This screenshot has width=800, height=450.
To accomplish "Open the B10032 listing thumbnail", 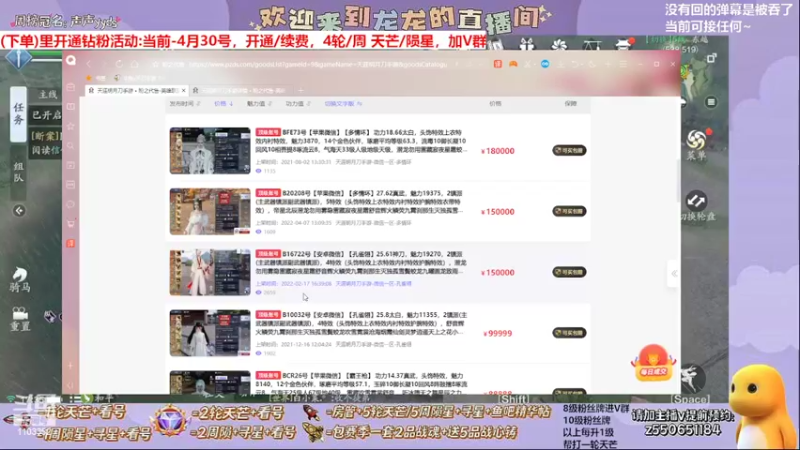I will point(210,333).
